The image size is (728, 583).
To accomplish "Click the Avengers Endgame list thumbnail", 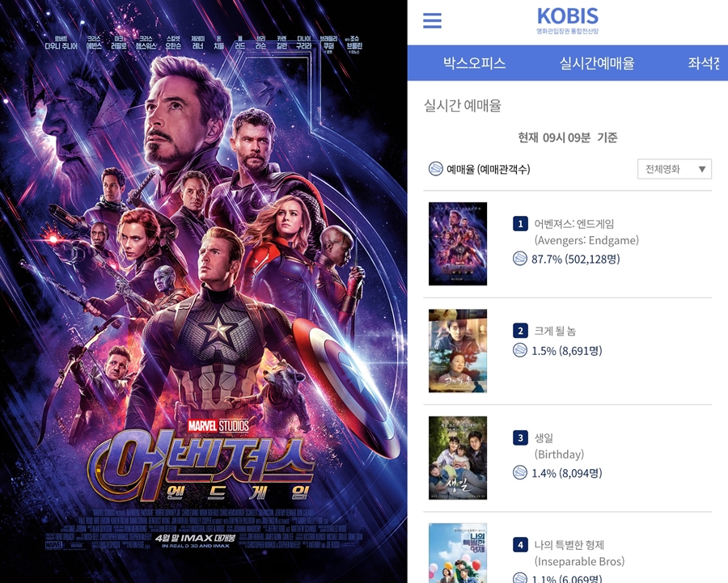I will [458, 243].
